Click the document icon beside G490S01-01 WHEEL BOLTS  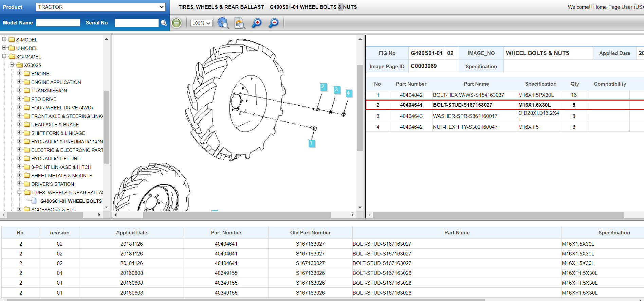tap(34, 201)
